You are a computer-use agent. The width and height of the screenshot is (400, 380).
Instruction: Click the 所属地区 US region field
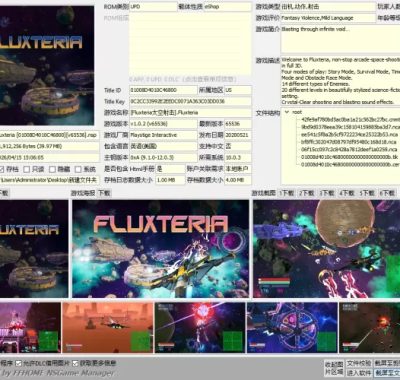tap(238, 90)
